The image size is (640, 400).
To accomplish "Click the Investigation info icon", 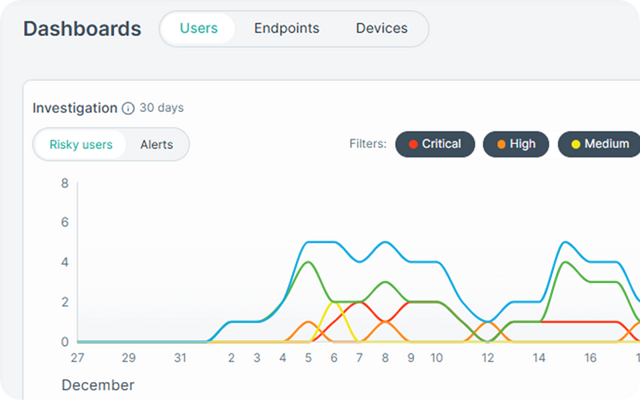I will click(128, 109).
